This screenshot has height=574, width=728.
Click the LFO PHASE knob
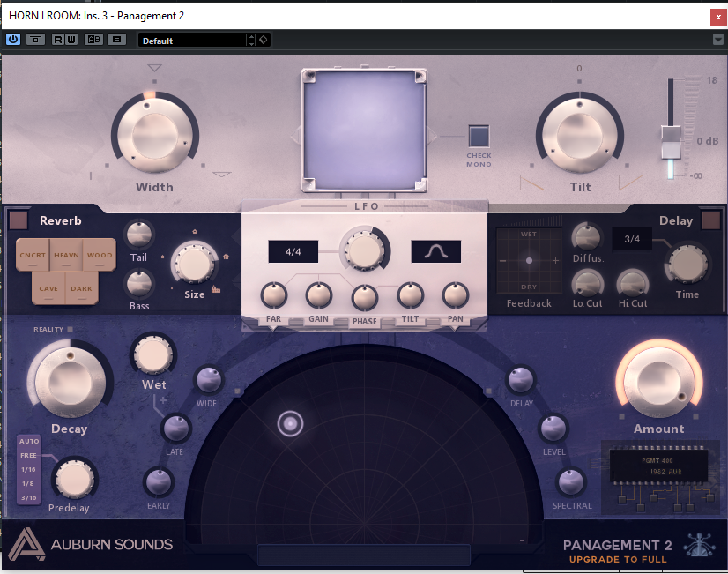point(365,298)
